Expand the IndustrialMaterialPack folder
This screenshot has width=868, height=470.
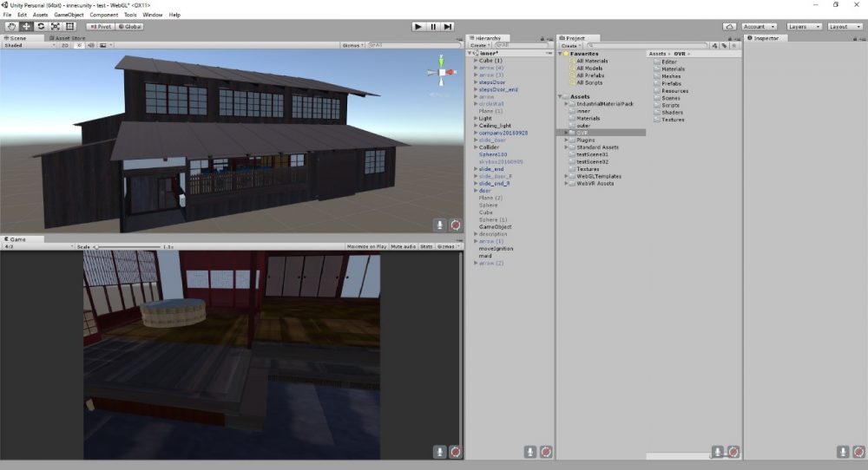point(569,104)
